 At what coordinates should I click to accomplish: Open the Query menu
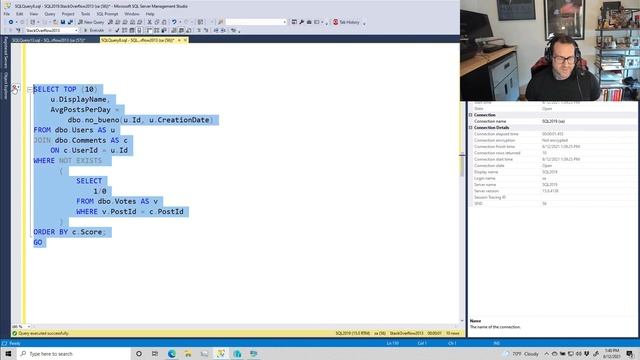49,14
